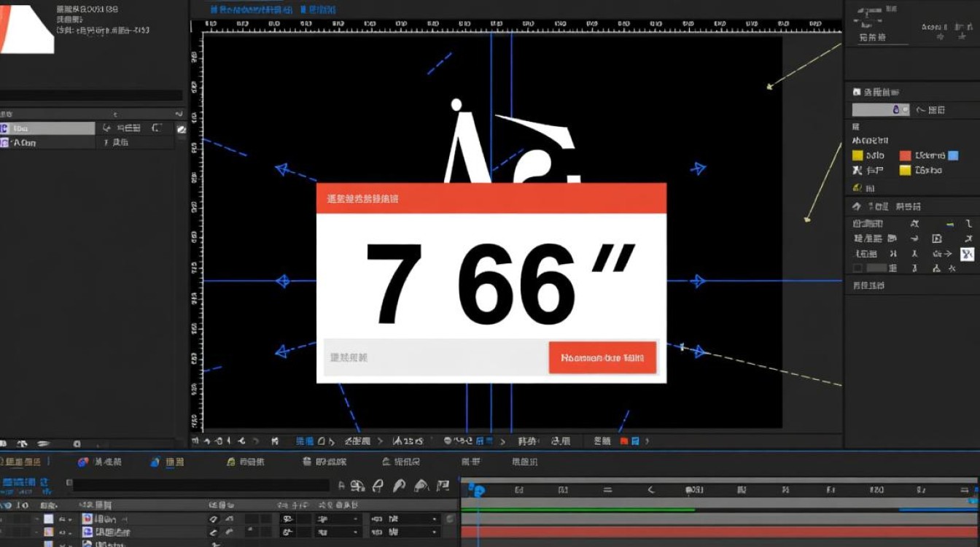This screenshot has width=980, height=547.
Task: Open the blue cube icon tab in timeline
Action: coord(155,462)
